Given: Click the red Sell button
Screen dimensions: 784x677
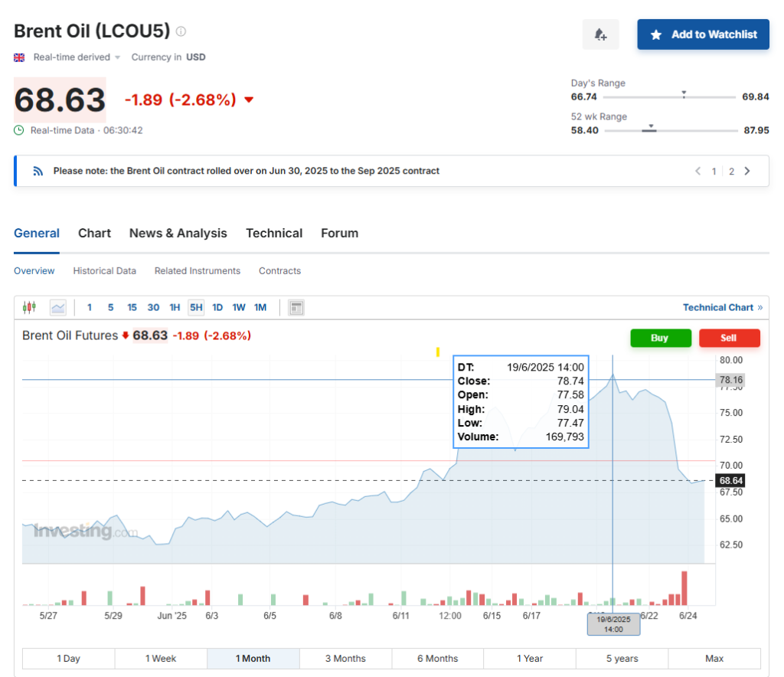Looking at the screenshot, I should (730, 338).
